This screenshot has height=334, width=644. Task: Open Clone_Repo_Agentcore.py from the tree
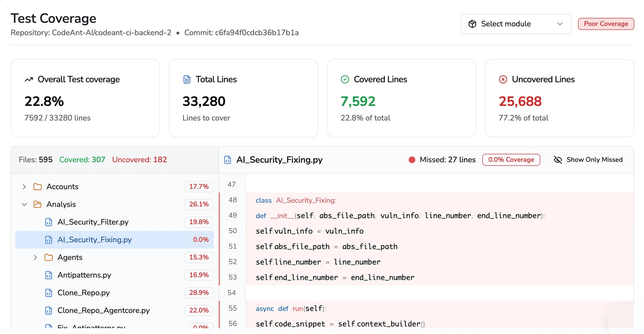coord(103,310)
